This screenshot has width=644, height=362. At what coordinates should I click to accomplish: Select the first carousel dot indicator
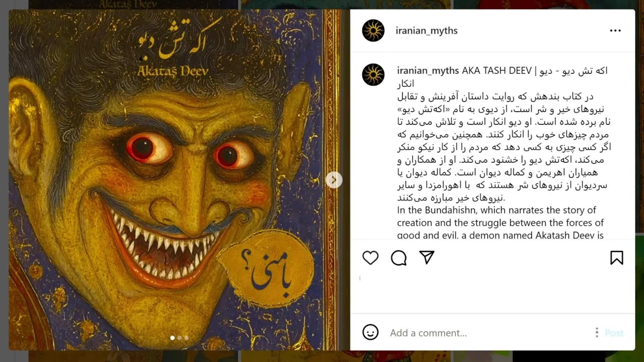pyautogui.click(x=173, y=338)
